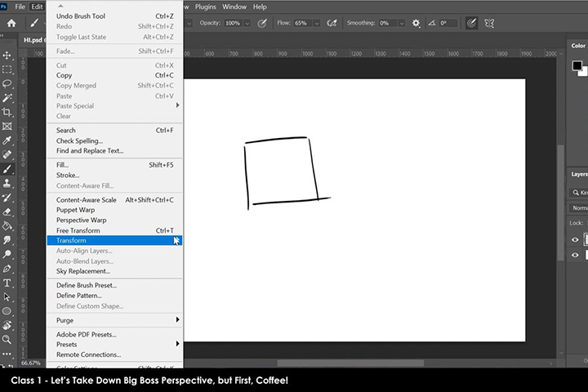This screenshot has height=392, width=588.
Task: Choose Stroke... from Edit menu
Action: [x=114, y=176]
